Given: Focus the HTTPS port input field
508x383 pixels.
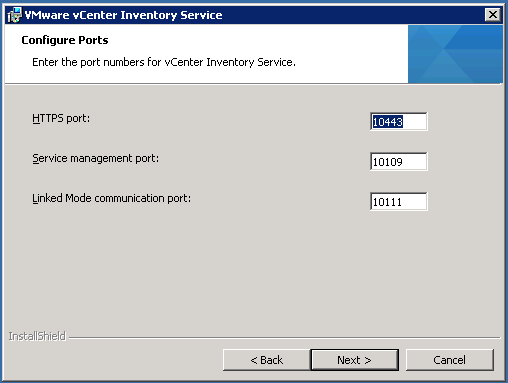Looking at the screenshot, I should click(398, 122).
